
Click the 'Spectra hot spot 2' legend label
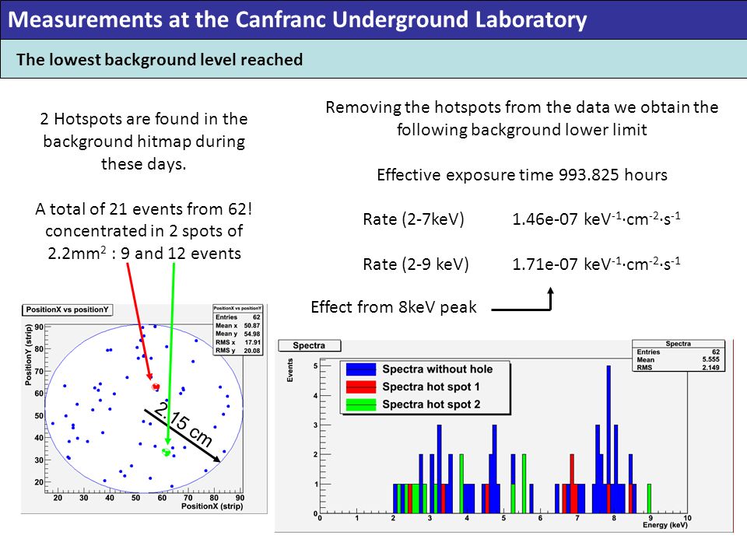tap(431, 404)
